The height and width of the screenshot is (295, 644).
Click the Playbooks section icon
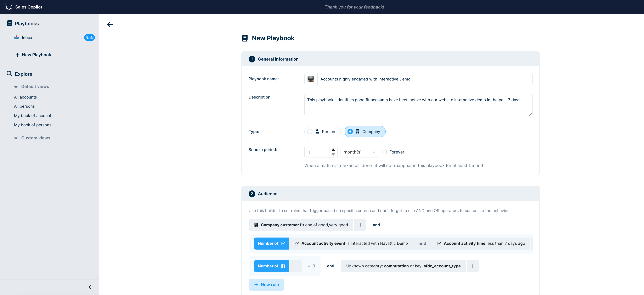pyautogui.click(x=10, y=23)
